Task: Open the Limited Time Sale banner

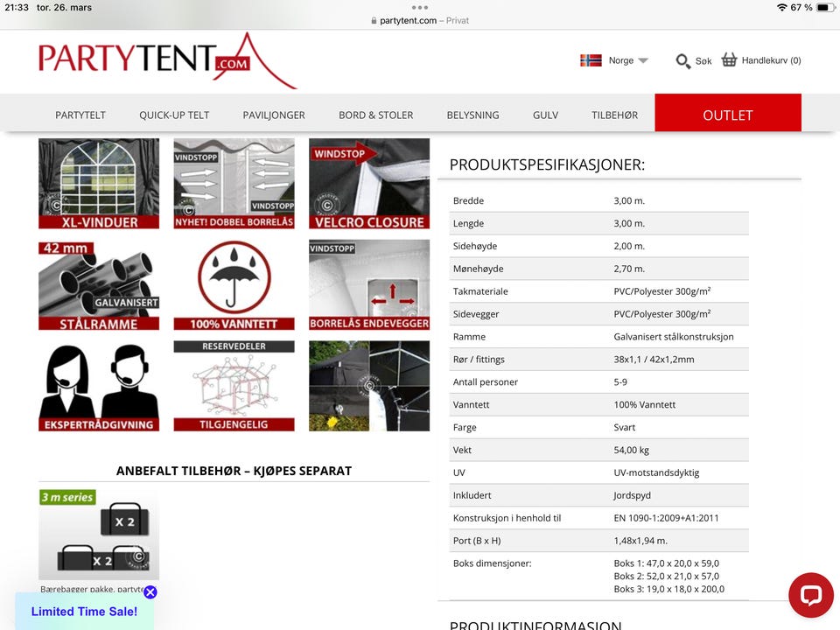Action: (x=84, y=612)
